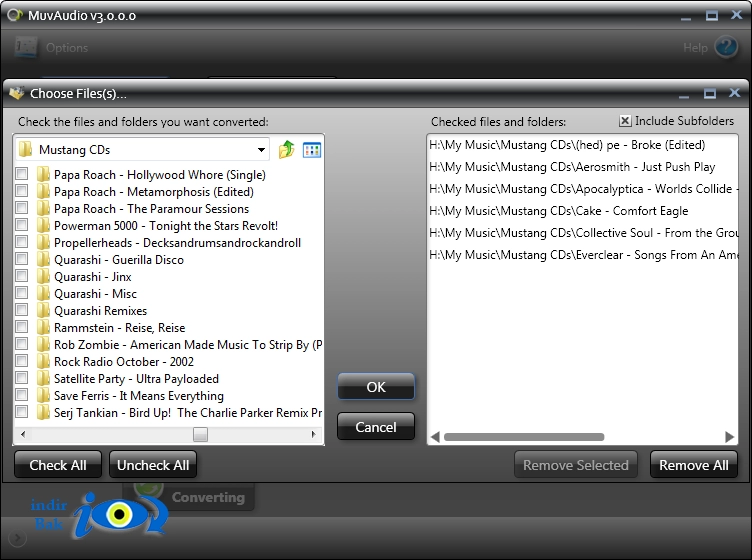
Task: Select the Apocalyptica - Worlds Collide path entry
Action: (x=583, y=189)
